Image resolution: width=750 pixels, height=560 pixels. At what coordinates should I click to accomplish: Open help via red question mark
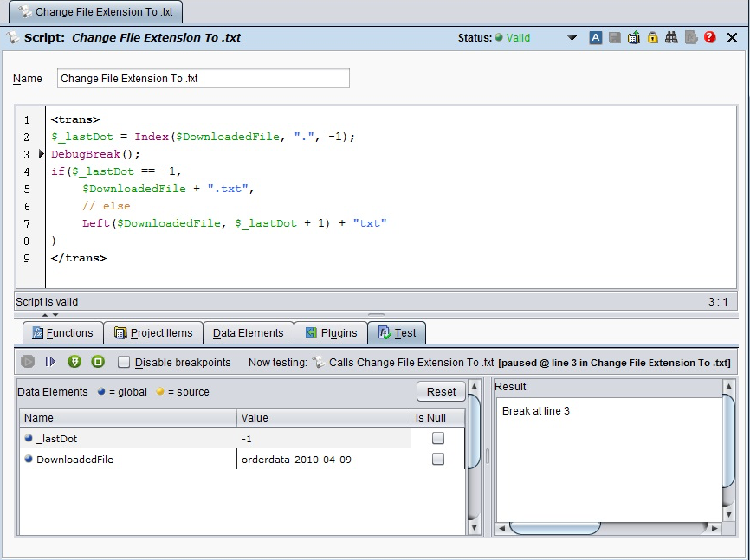710,38
